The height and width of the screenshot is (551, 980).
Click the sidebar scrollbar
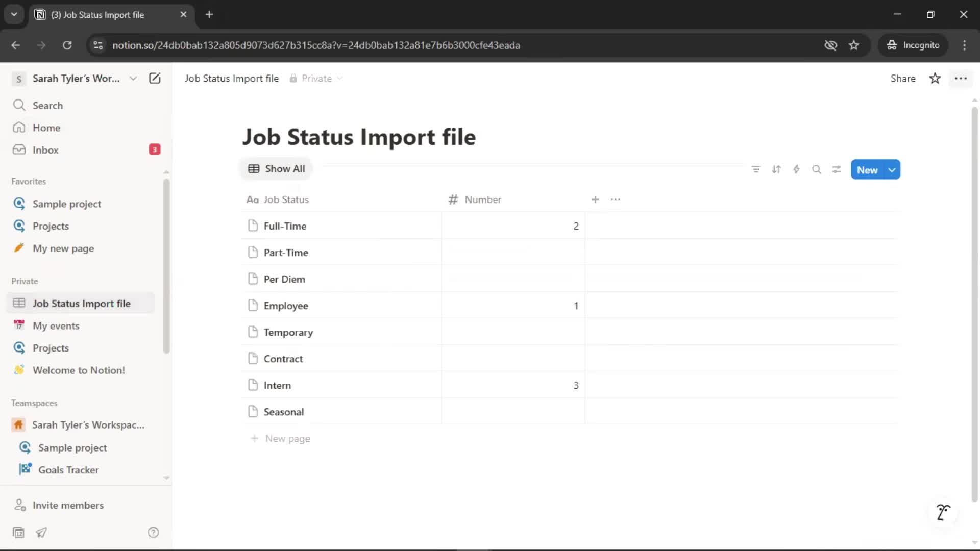(166, 265)
